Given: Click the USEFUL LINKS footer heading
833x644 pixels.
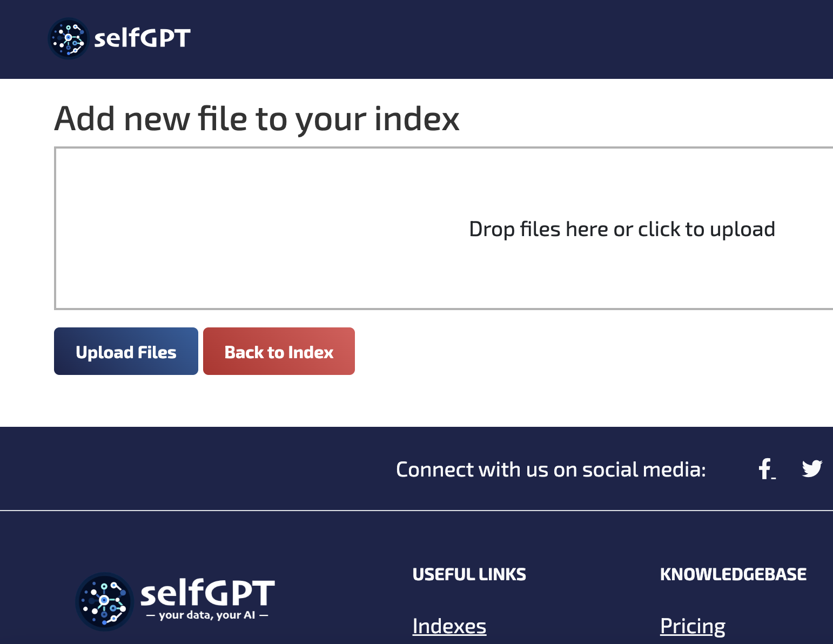Looking at the screenshot, I should coord(469,574).
